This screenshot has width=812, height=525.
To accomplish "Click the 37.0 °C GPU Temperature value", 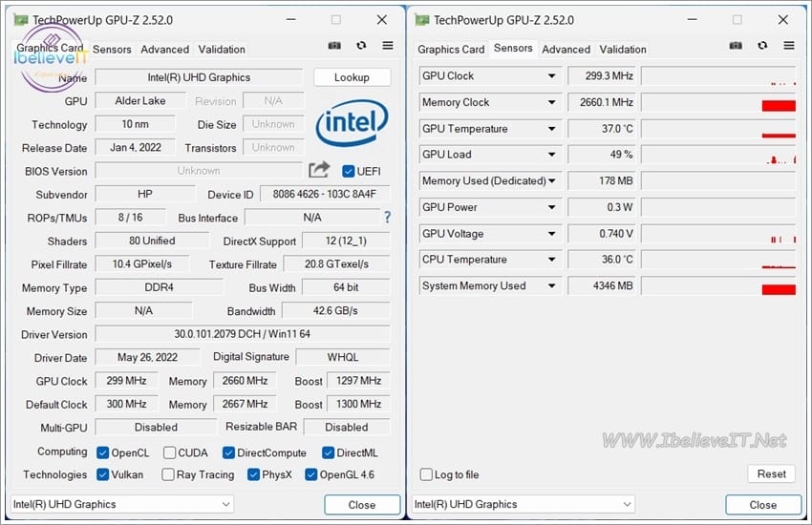I will click(602, 129).
